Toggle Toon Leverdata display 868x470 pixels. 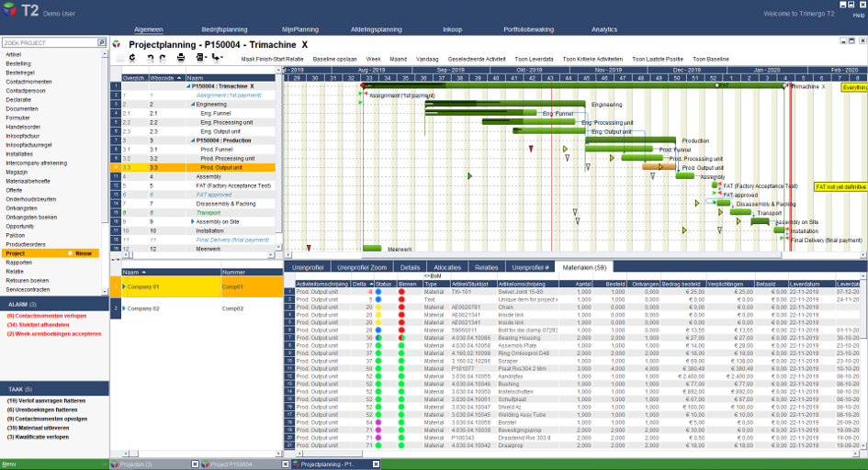pos(534,59)
